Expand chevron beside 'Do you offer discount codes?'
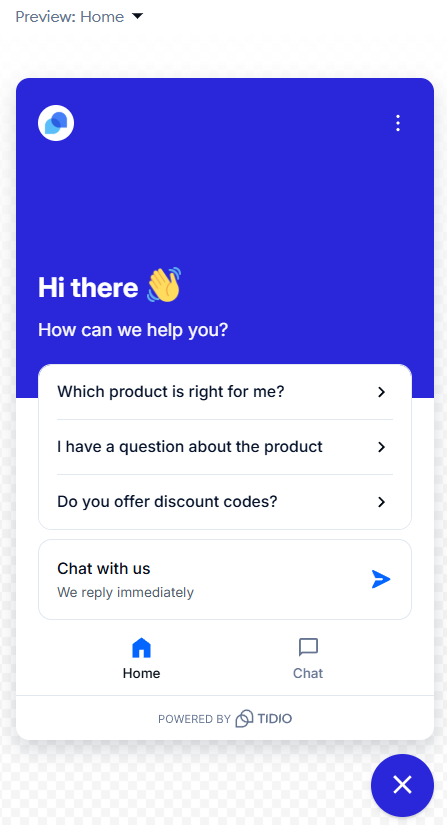This screenshot has width=447, height=825. point(382,502)
